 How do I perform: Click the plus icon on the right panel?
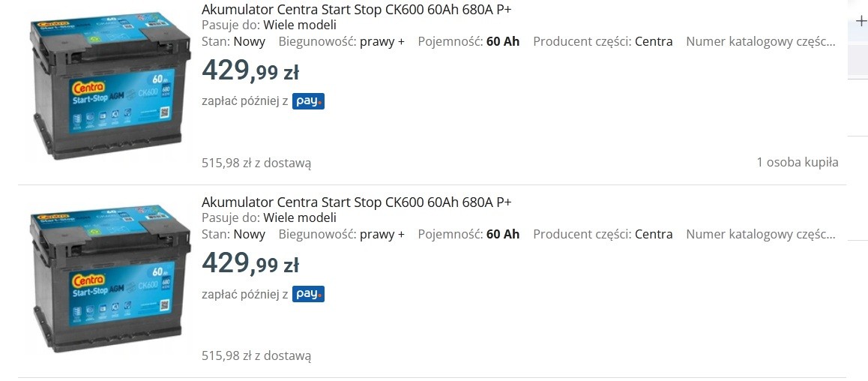click(861, 21)
